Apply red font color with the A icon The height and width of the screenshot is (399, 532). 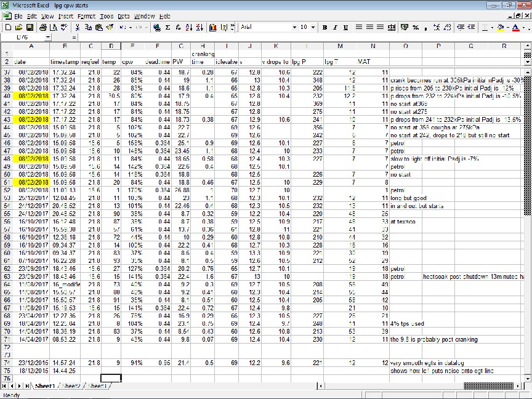pyautogui.click(x=515, y=28)
